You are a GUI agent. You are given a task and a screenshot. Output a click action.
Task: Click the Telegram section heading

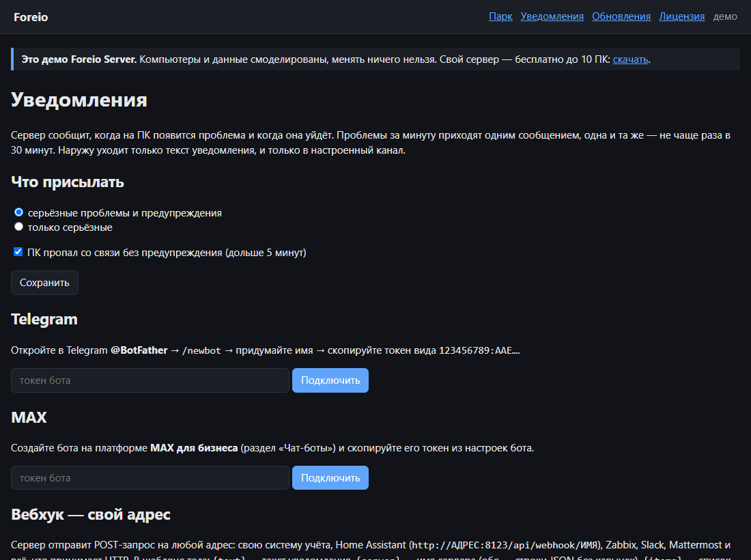click(44, 319)
